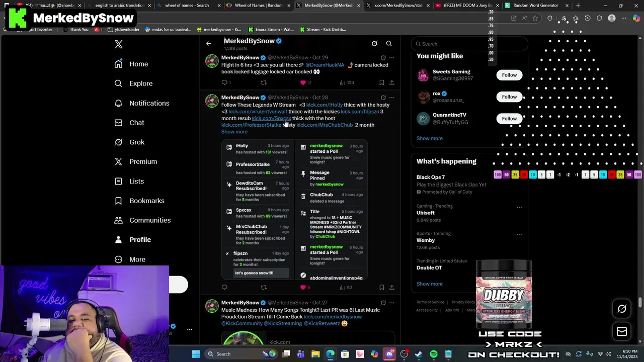Share the Oct 29 post
Screen dimensions: 644x362
coord(392,82)
